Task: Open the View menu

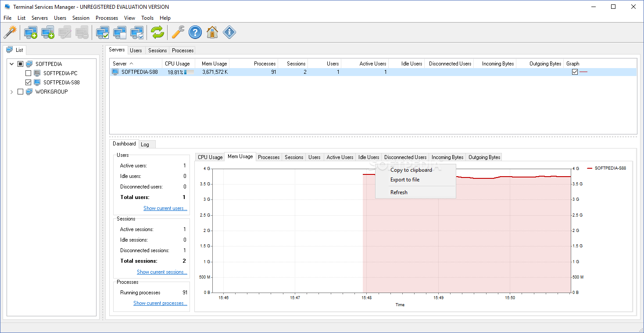Action: coord(129,18)
